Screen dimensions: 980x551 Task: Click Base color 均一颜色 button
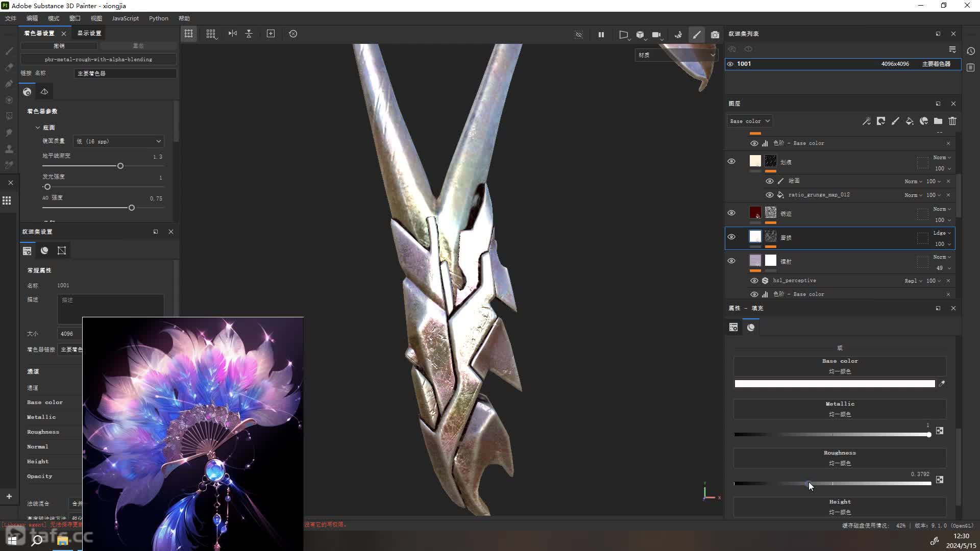tap(840, 366)
